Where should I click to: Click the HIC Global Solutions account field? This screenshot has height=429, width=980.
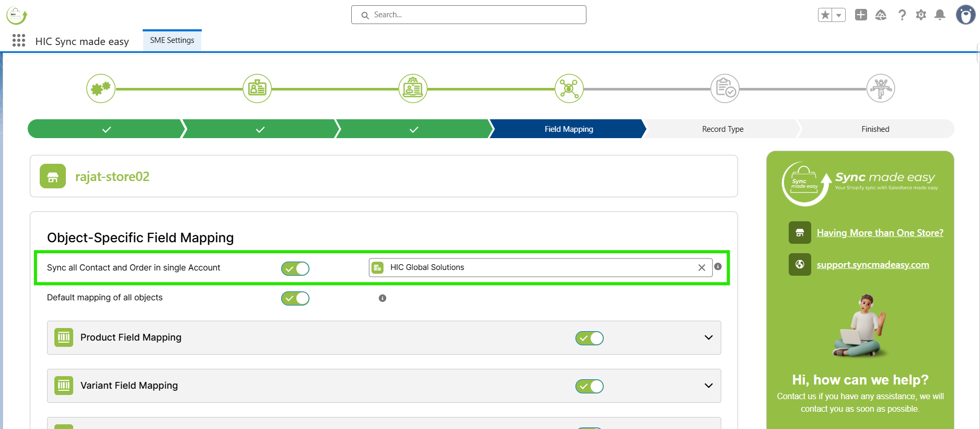(x=540, y=267)
